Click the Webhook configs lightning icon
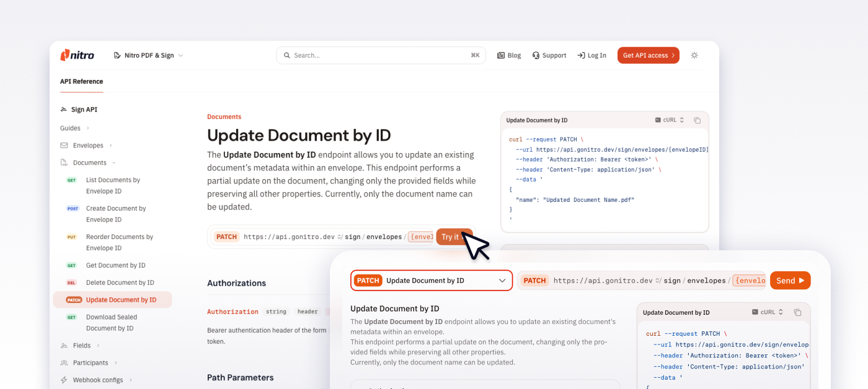 (64, 380)
